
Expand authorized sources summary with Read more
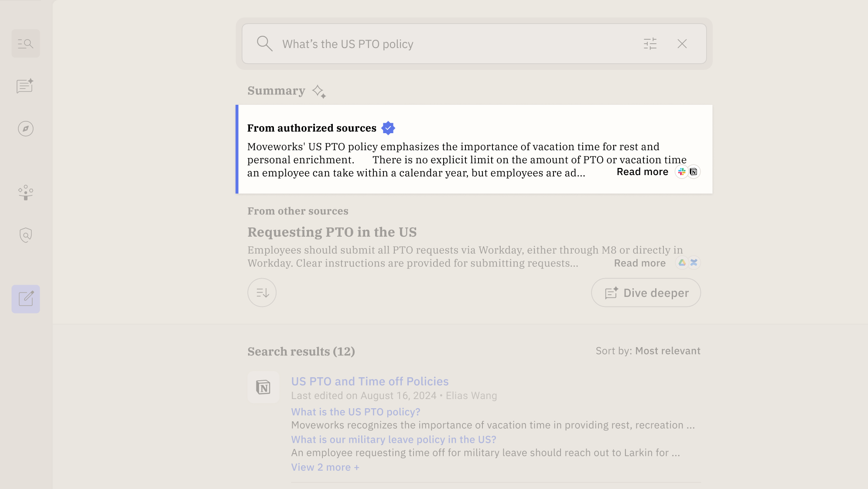pos(642,172)
